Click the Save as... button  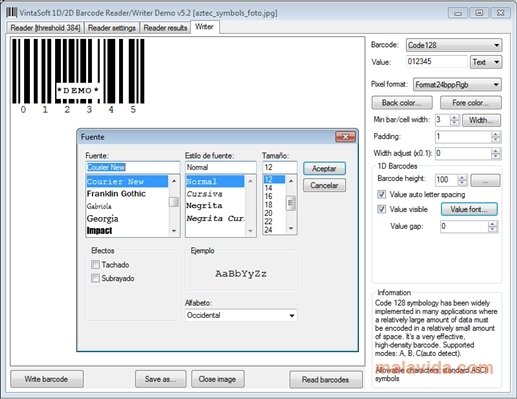160,379
